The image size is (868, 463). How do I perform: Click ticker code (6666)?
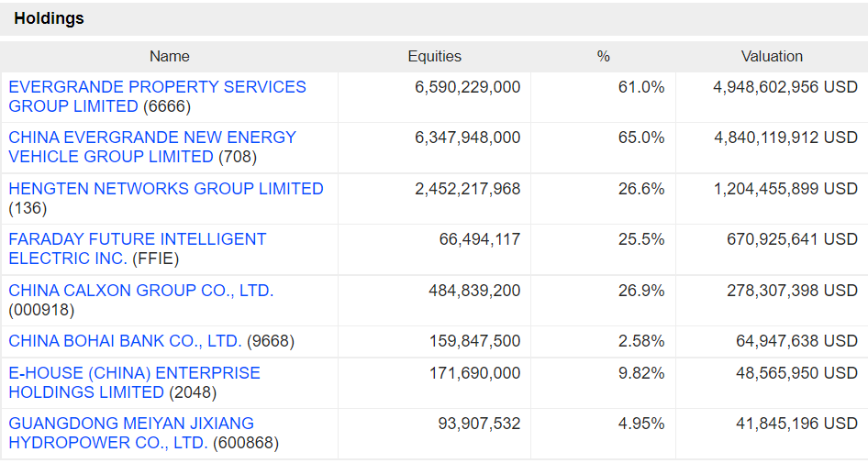point(167,106)
